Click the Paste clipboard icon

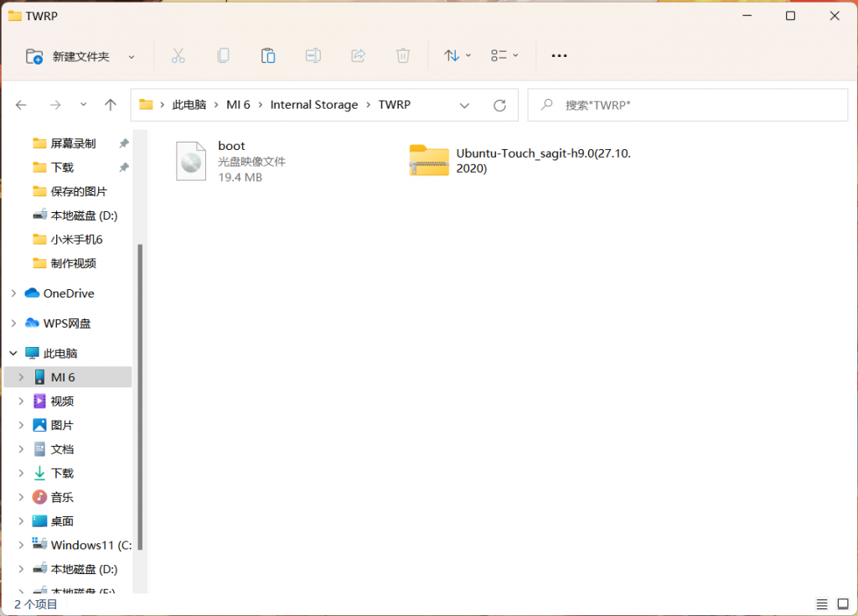[268, 55]
